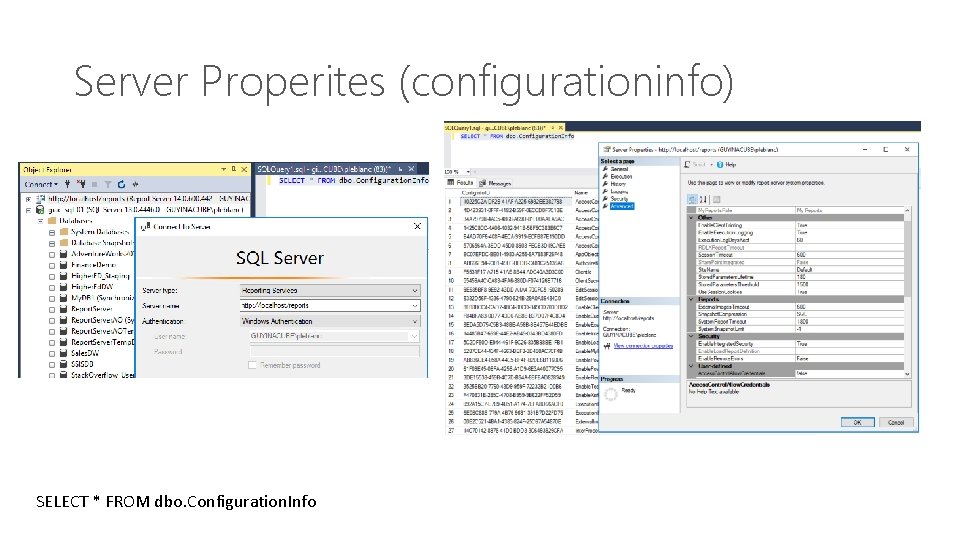This screenshot has height=540, width=960.
Task: Click the stop square icon in Object Explorer
Action: tap(94, 184)
